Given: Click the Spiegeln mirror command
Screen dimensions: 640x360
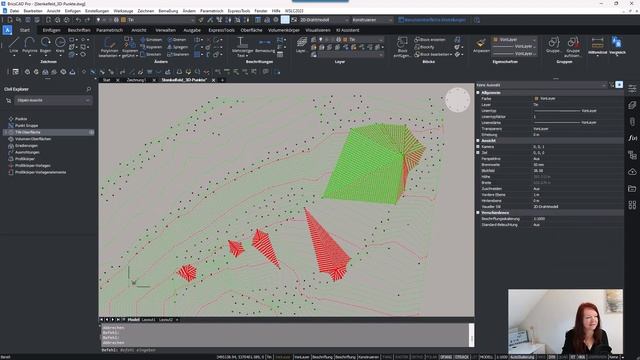Looking at the screenshot, I should click(178, 47).
